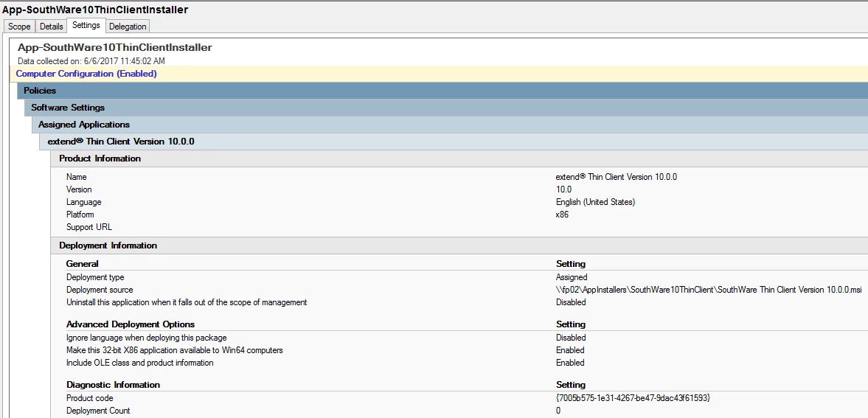Select the x86 platform value

(x=562, y=215)
